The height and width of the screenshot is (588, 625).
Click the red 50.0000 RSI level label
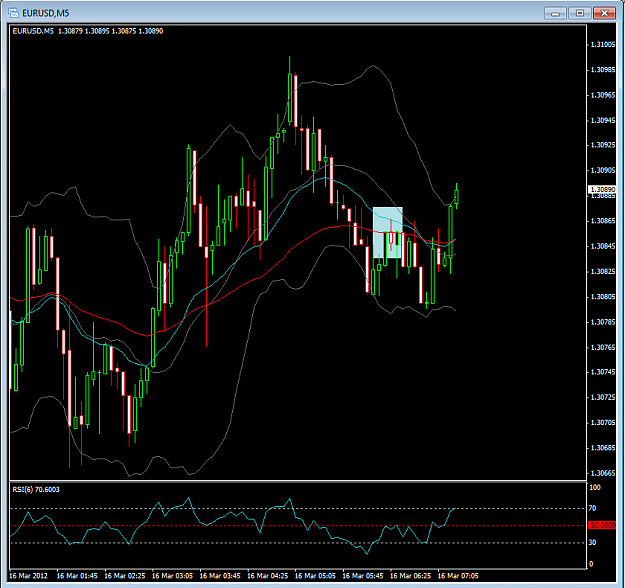[x=602, y=525]
